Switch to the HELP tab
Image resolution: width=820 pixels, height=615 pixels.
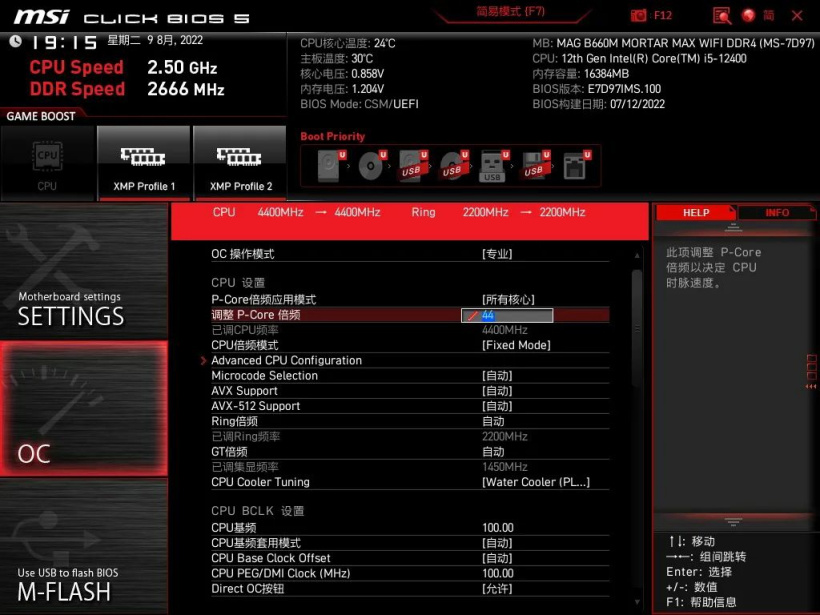pyautogui.click(x=695, y=213)
